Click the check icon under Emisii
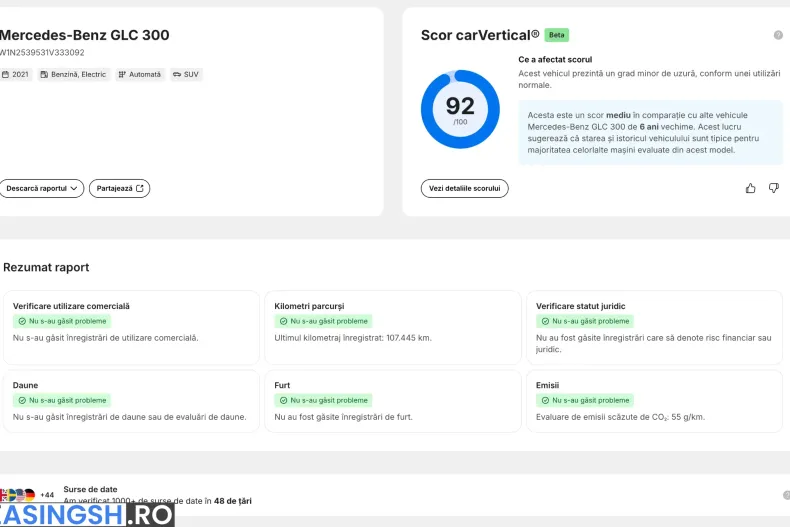The width and height of the screenshot is (790, 527). pyautogui.click(x=545, y=400)
